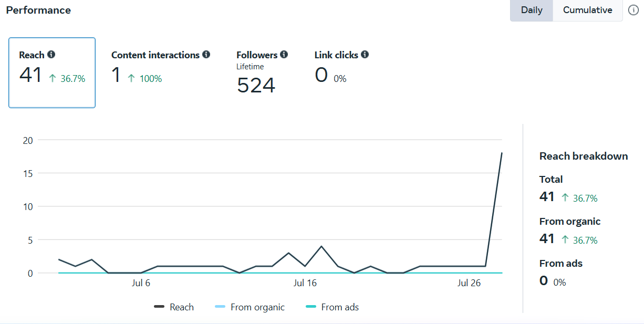The width and height of the screenshot is (644, 324).
Task: Select the Reach metric card
Action: coord(52,72)
